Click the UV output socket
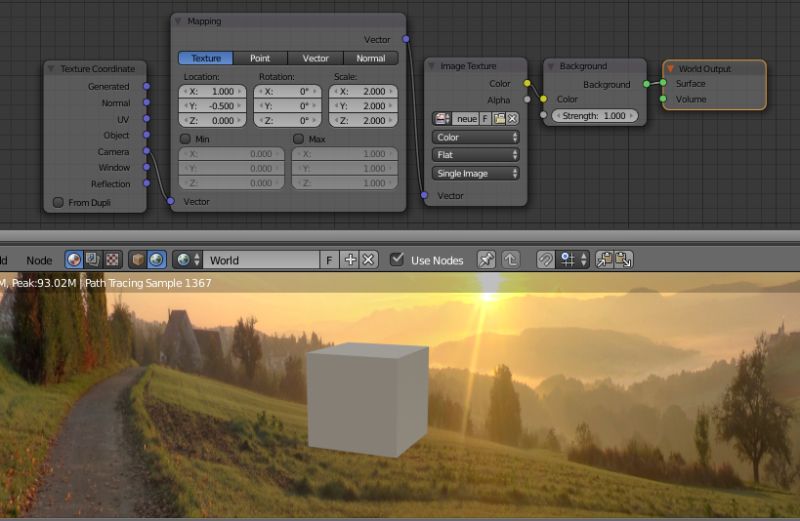The height and width of the screenshot is (521, 800). 146,119
